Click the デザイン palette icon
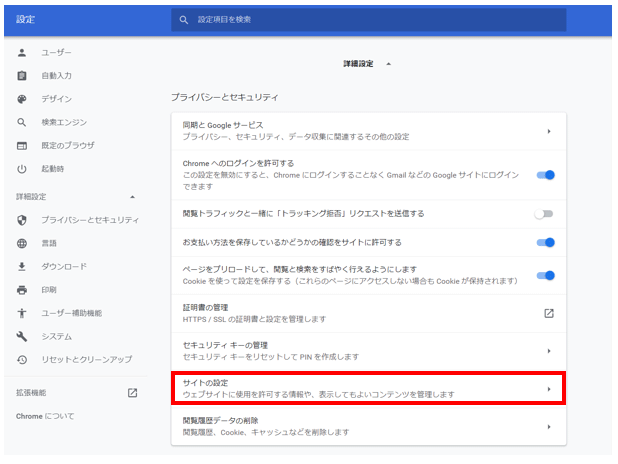The image size is (618, 464). point(22,99)
